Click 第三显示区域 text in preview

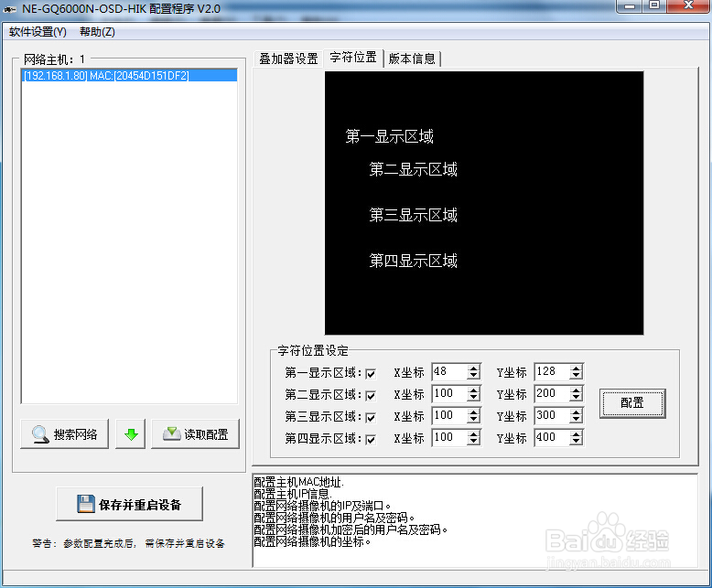[x=414, y=215]
